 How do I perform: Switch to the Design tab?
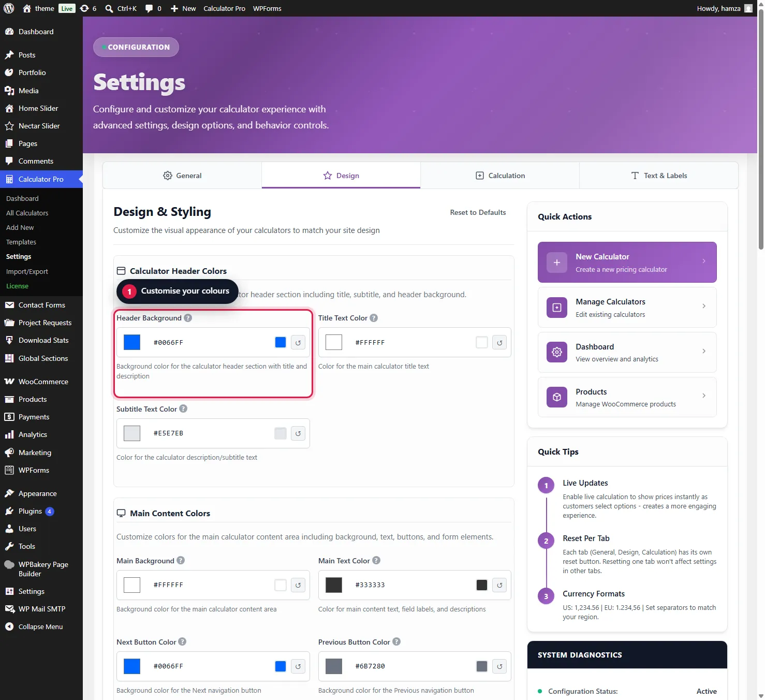coord(341,176)
